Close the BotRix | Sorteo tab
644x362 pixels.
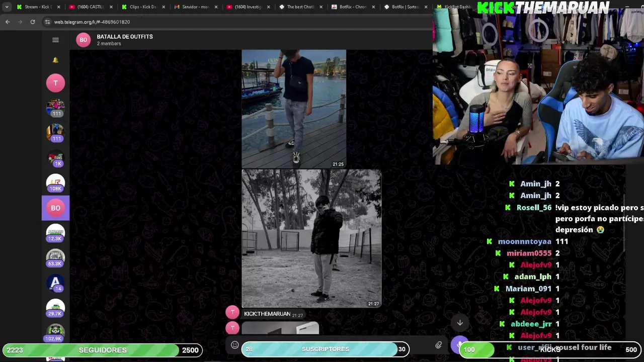[x=426, y=7]
